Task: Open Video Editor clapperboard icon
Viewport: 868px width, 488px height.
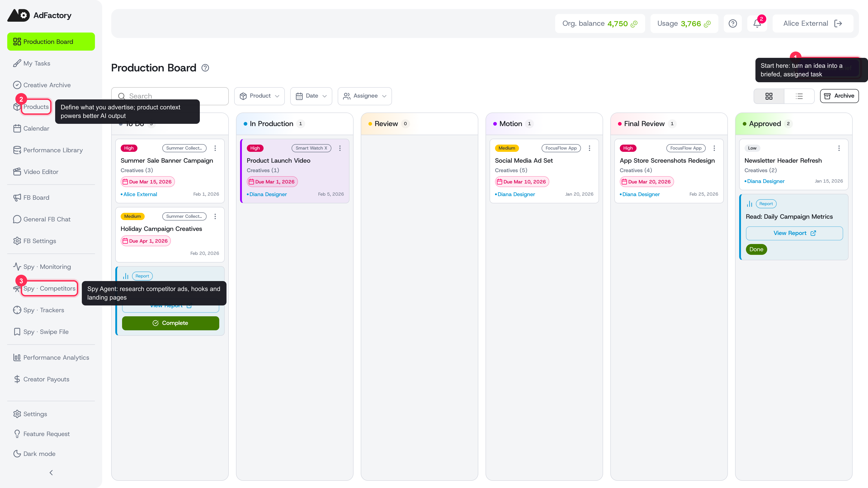Action: click(17, 172)
